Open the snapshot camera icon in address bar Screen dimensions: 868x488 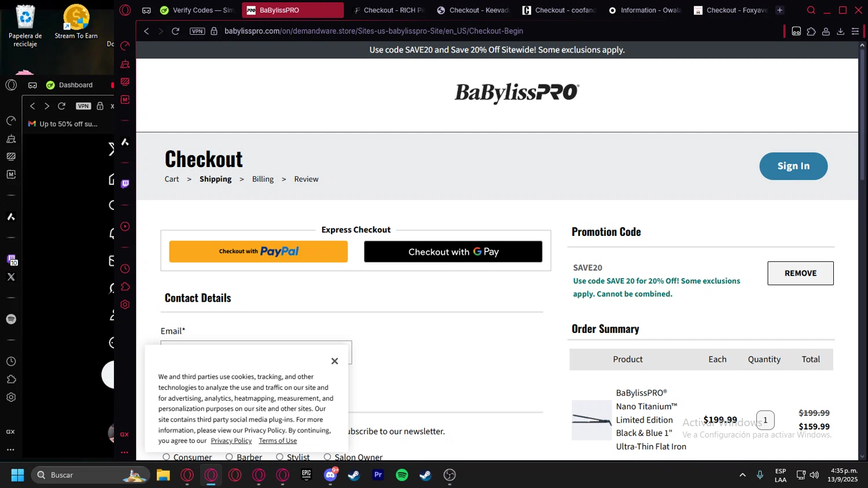(796, 31)
